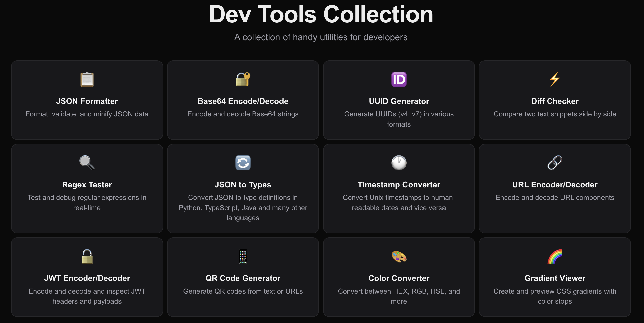
Task: Click 'Test and debug regular expressions' description
Action: (87, 203)
